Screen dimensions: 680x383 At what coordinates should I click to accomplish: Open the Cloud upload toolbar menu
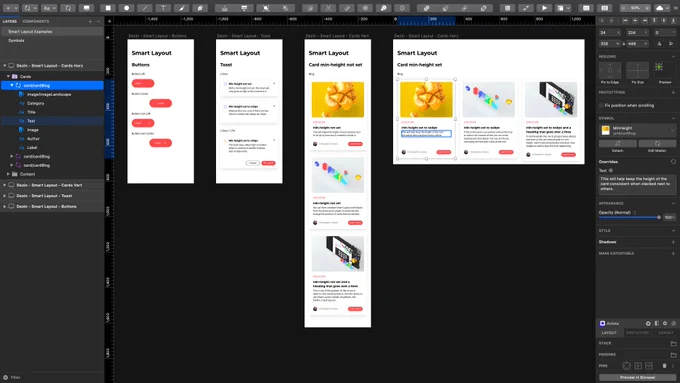click(663, 8)
